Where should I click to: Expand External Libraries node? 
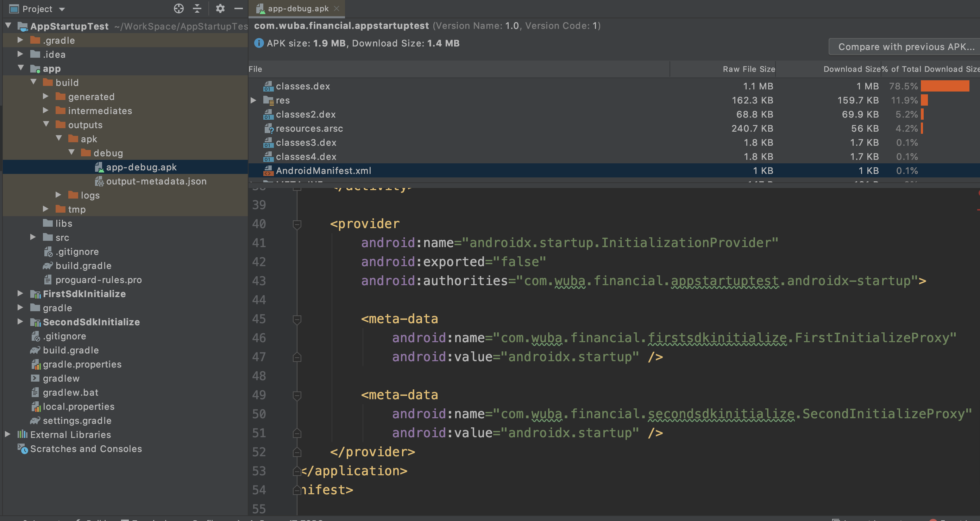8,434
